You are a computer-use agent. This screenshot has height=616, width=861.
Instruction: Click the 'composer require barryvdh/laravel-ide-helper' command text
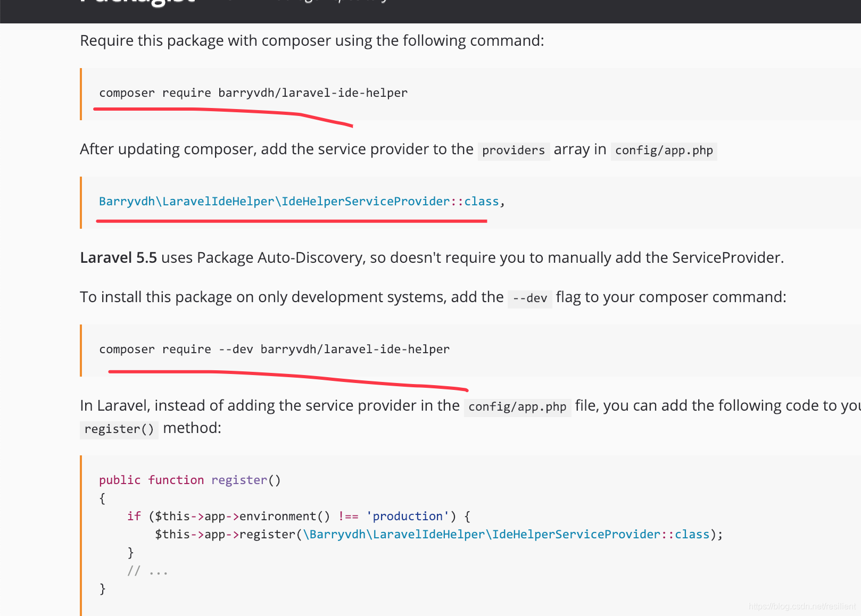253,93
